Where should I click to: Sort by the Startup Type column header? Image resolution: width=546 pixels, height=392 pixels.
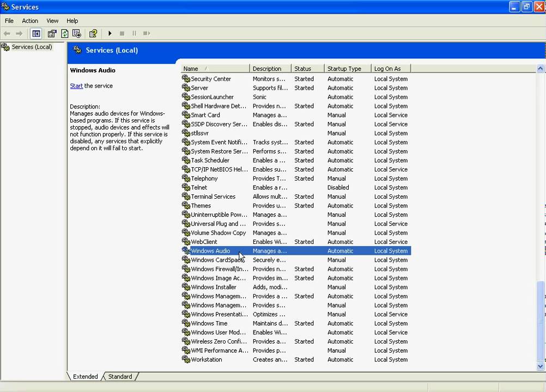click(348, 69)
